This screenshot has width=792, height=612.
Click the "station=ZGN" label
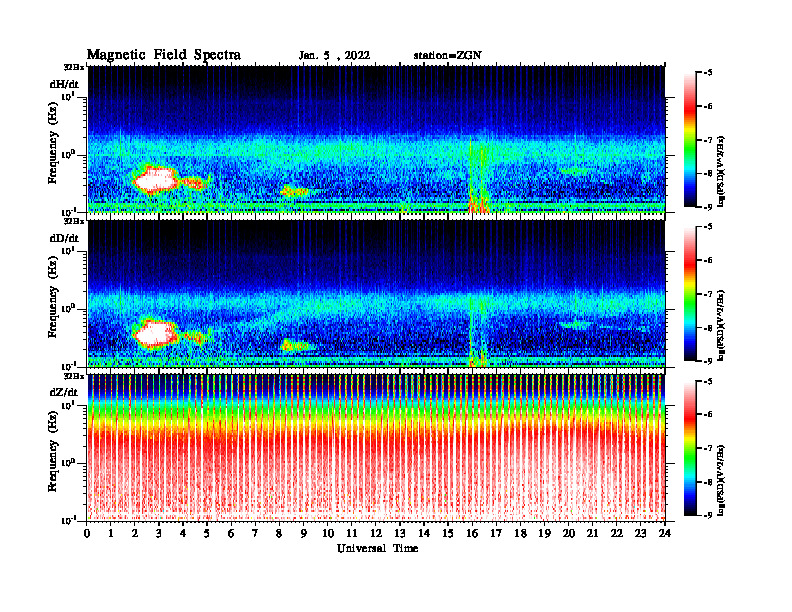point(448,56)
